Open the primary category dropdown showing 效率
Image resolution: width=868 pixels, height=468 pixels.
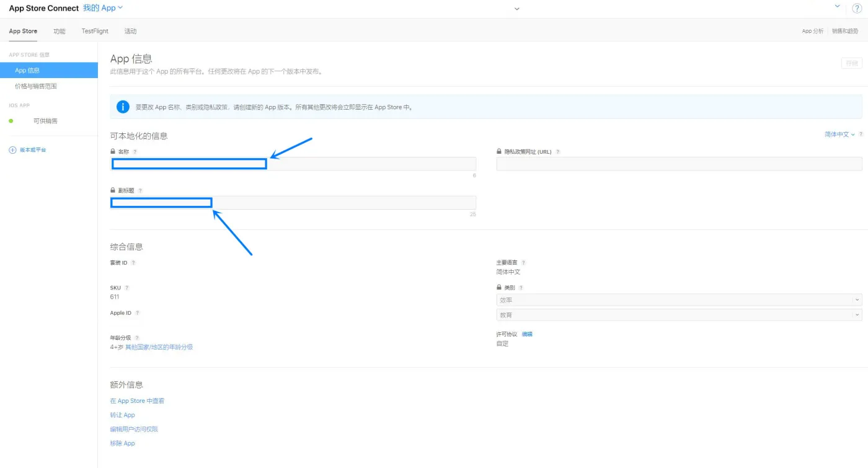[x=679, y=300]
